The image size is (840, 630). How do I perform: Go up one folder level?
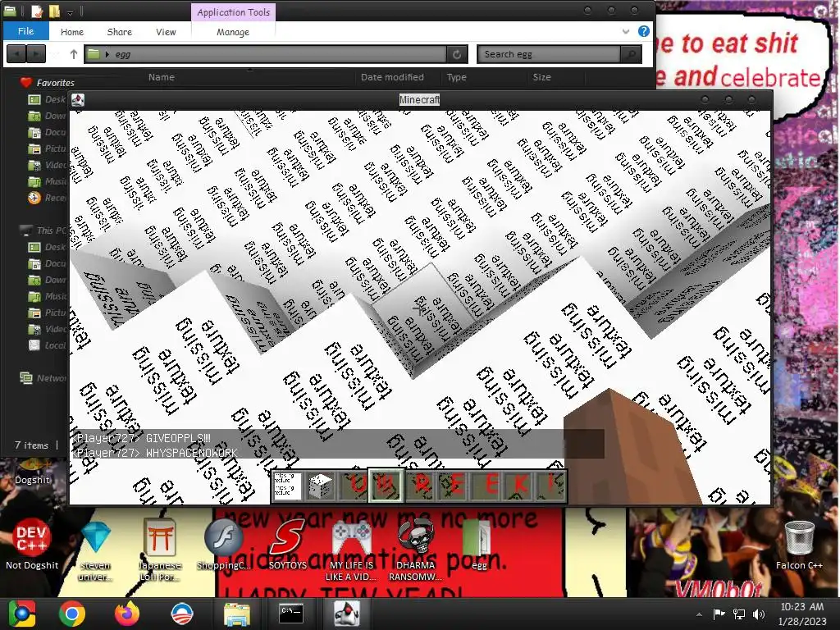click(x=73, y=53)
